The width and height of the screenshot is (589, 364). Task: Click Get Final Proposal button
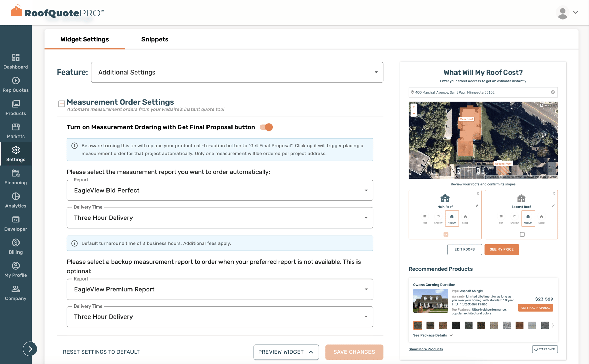(536, 308)
